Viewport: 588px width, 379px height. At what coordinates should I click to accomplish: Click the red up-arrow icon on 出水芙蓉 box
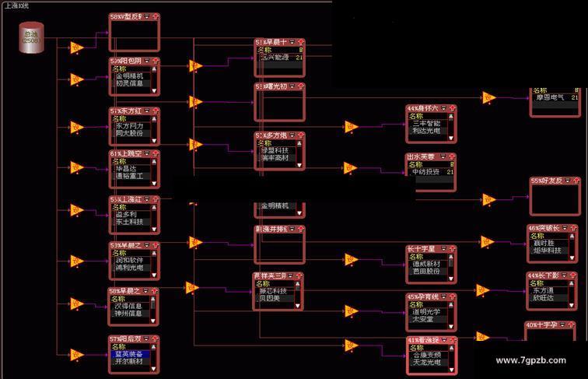point(452,157)
